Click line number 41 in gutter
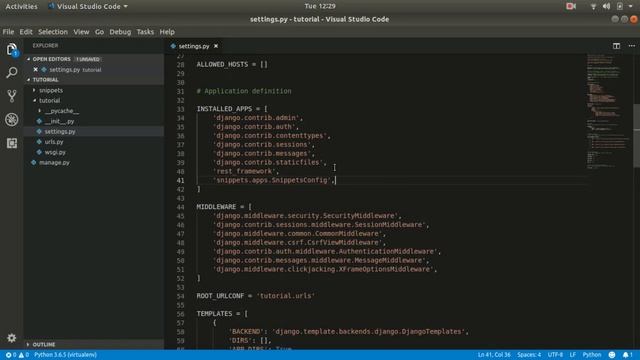This screenshot has width=640, height=360. coord(180,180)
